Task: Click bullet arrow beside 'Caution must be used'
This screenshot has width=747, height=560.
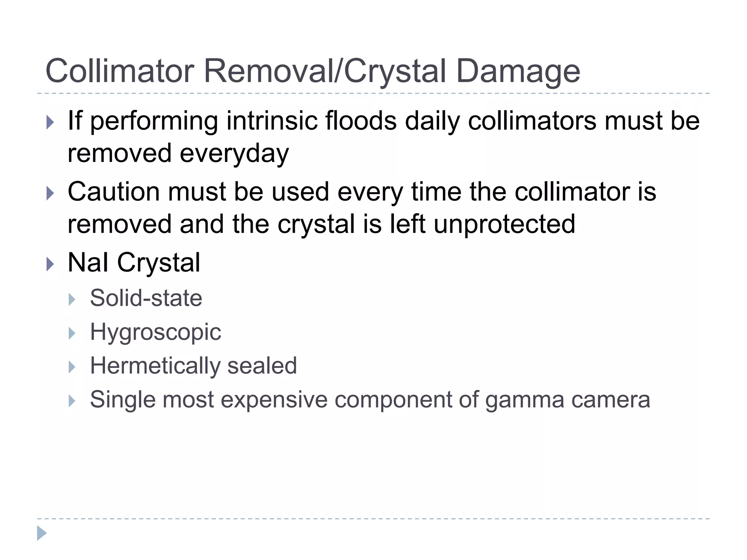Action: [x=50, y=193]
